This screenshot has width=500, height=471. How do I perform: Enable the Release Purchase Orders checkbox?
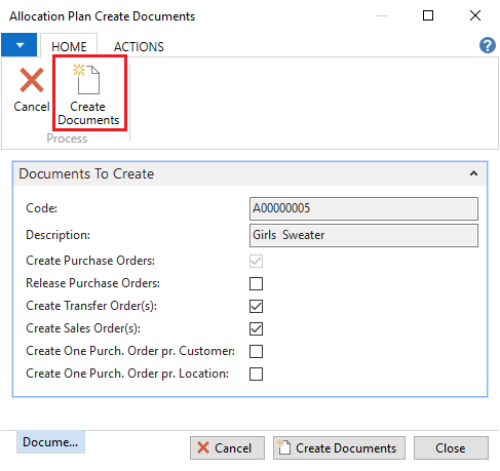[256, 284]
